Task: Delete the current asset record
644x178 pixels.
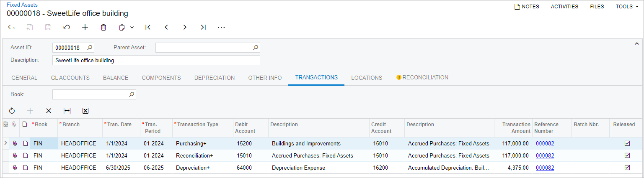Action: tap(103, 27)
